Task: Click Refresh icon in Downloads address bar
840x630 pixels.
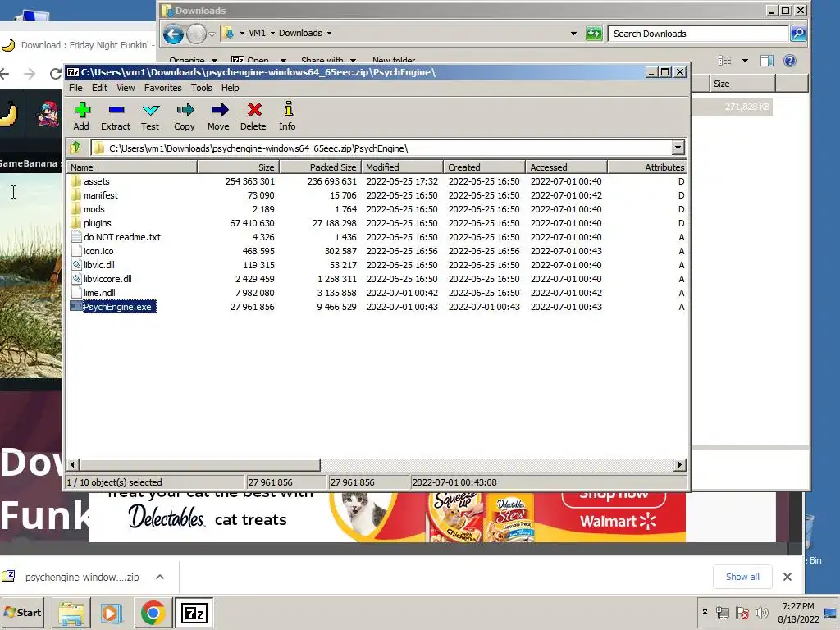Action: coord(594,34)
